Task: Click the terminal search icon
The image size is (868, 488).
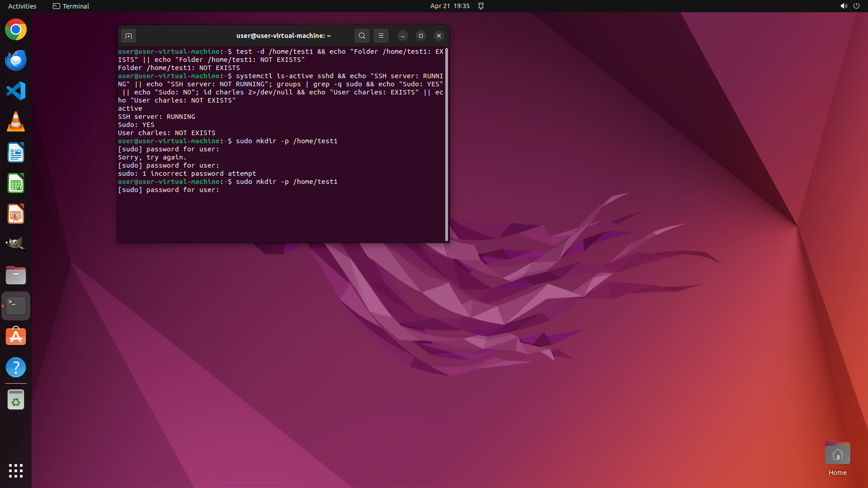Action: [x=362, y=36]
